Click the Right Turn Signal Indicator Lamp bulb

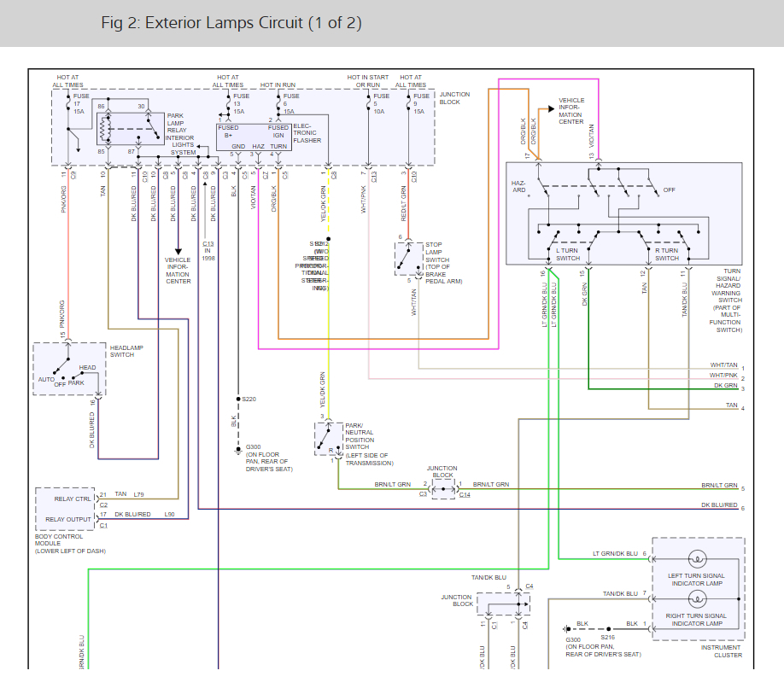tap(697, 598)
